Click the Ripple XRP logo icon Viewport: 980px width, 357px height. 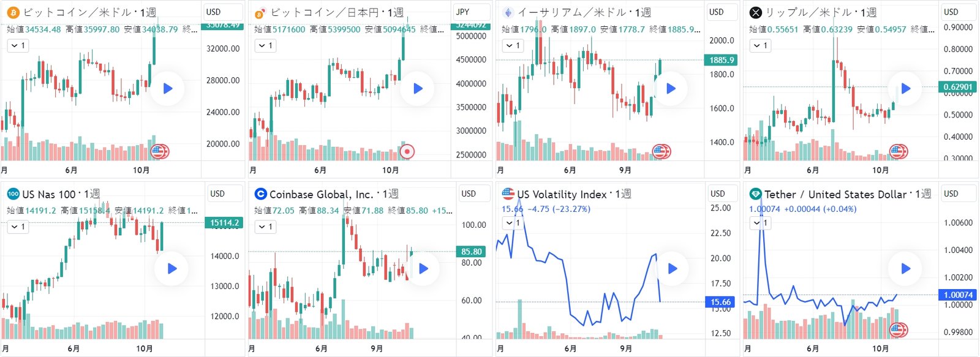(756, 12)
